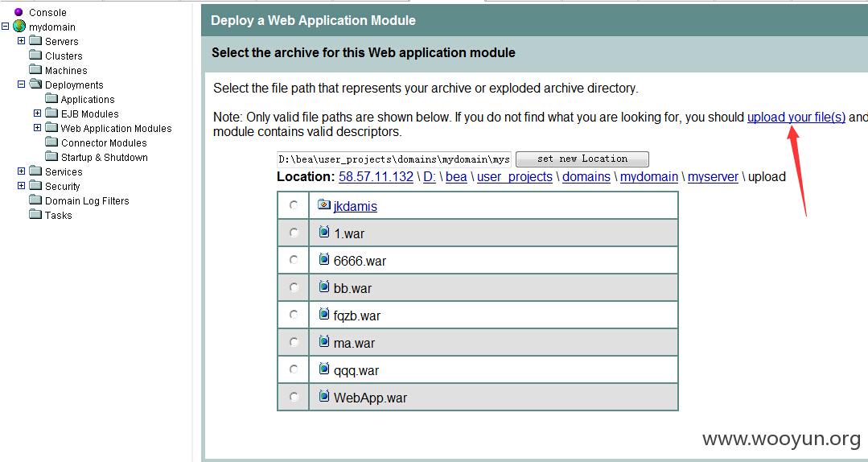This screenshot has width=868, height=462.
Task: Open the D: drive location link
Action: point(430,177)
